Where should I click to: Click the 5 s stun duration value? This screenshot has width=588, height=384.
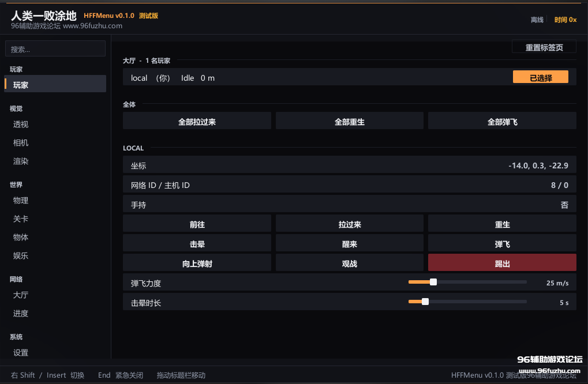coord(564,302)
